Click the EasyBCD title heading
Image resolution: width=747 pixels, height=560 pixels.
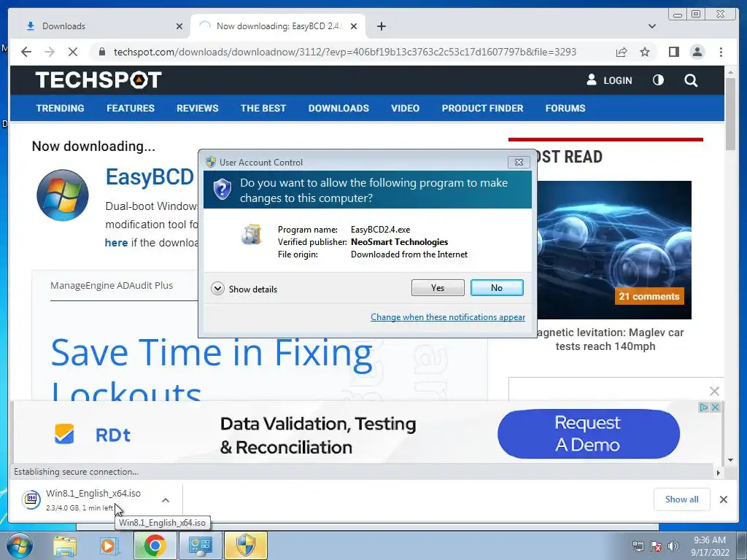[x=150, y=177]
